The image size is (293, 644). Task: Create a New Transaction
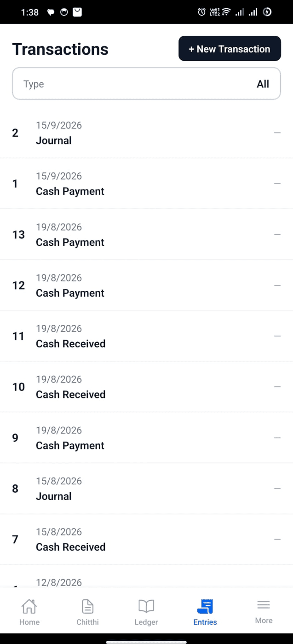click(x=230, y=49)
